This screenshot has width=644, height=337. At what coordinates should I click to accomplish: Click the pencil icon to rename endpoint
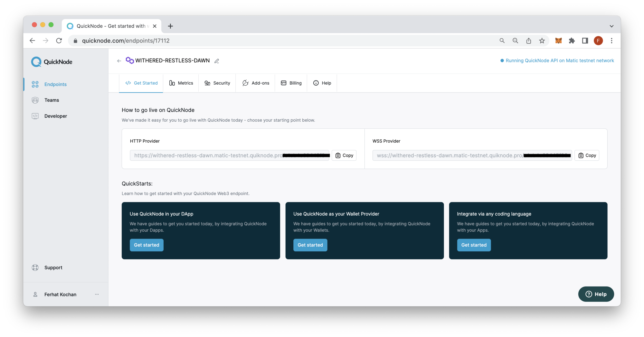[x=217, y=61]
